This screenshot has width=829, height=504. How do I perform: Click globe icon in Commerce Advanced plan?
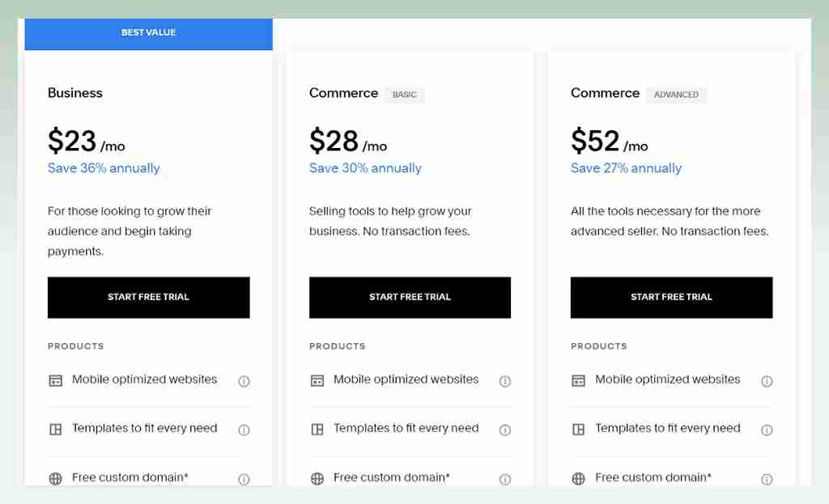click(x=578, y=479)
